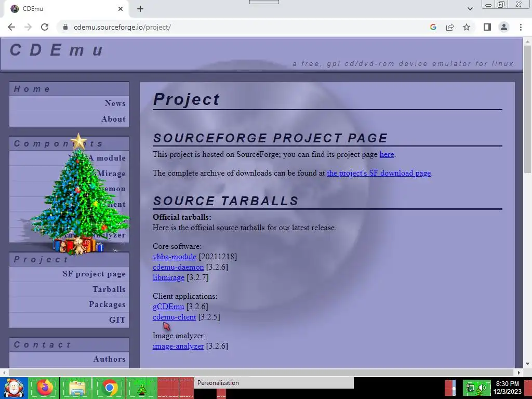
Task: Click the vertical scrollbar thumb
Action: point(527,109)
